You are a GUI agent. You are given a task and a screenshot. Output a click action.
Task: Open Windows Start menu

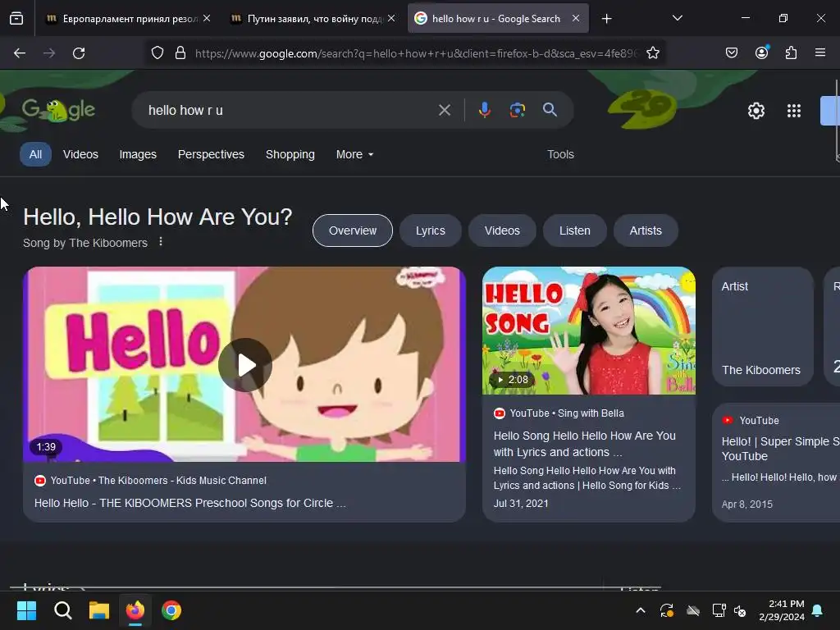tap(26, 610)
